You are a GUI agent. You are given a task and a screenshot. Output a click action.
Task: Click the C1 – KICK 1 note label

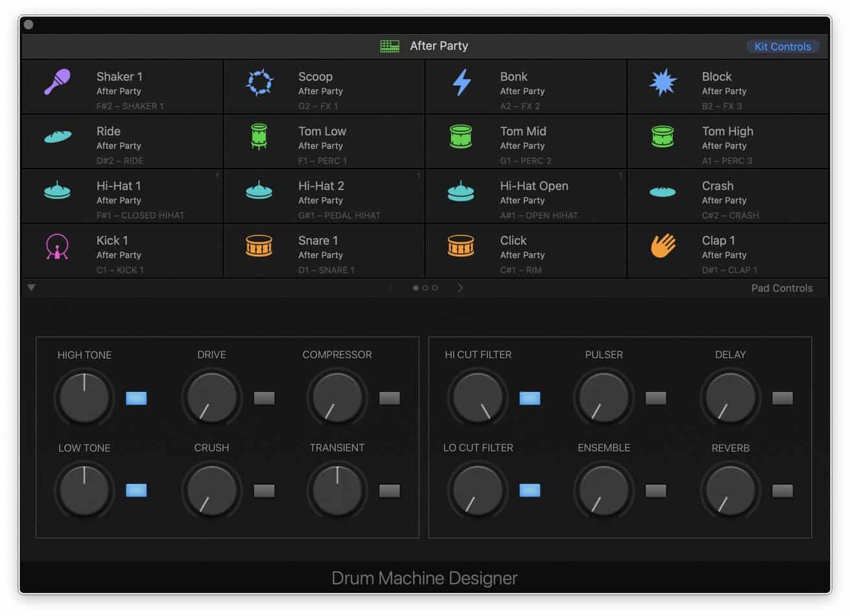point(120,270)
